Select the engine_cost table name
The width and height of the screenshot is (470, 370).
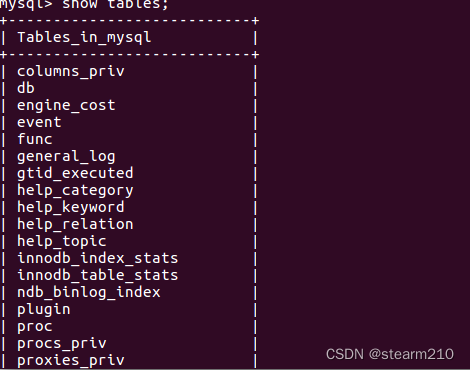pyautogui.click(x=66, y=105)
